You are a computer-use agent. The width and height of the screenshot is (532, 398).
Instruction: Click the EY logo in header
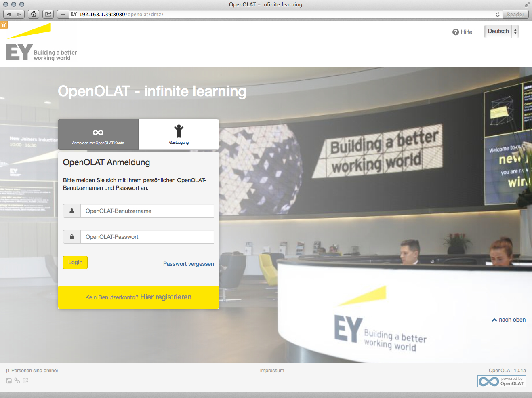pos(42,42)
